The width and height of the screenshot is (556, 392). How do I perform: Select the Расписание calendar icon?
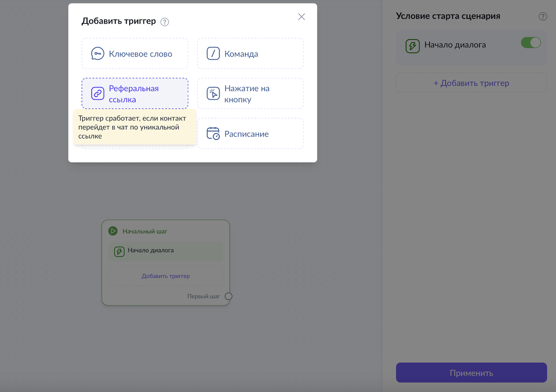coord(213,133)
